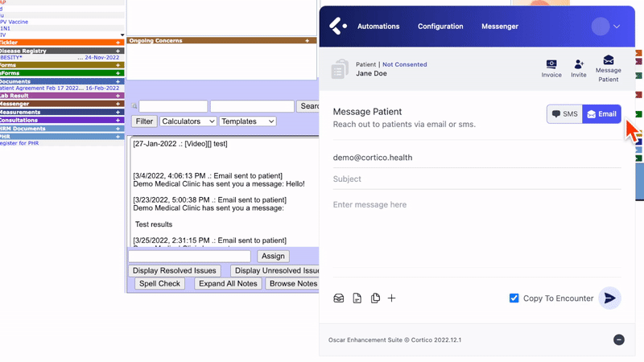Switch message type to SMS

(565, 114)
